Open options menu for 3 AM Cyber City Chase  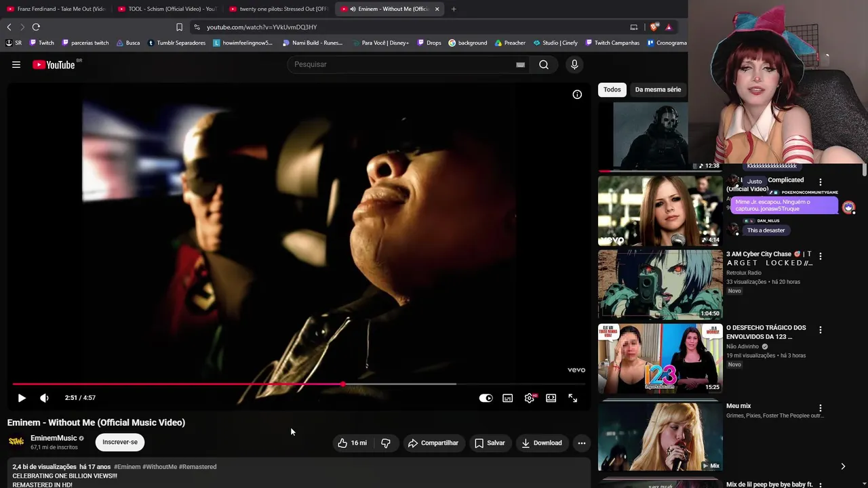[x=821, y=256]
